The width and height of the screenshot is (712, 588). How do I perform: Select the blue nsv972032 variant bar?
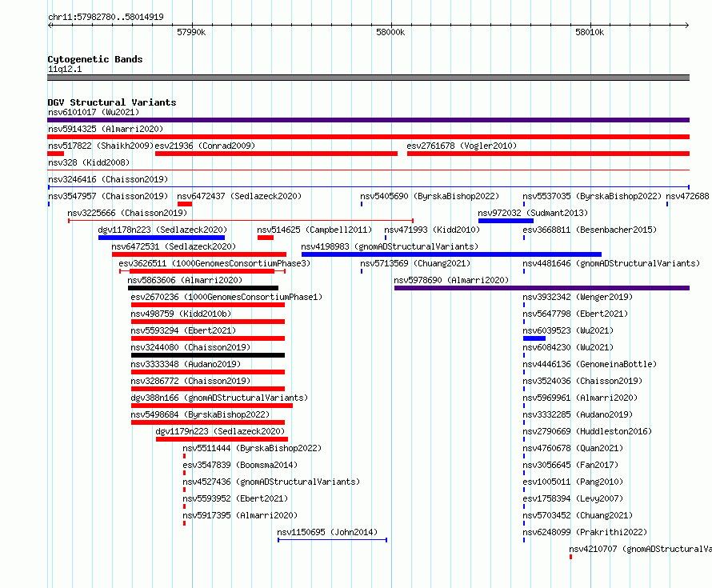(x=506, y=221)
